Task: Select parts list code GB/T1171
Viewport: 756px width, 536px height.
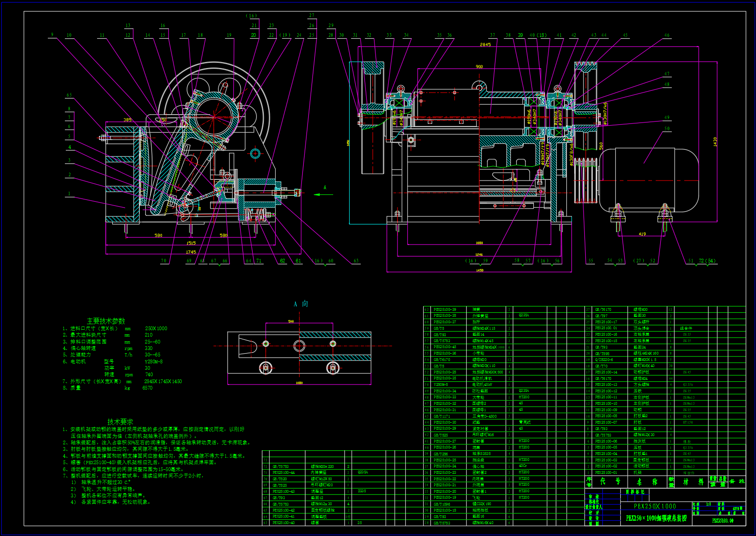Action: point(442,416)
